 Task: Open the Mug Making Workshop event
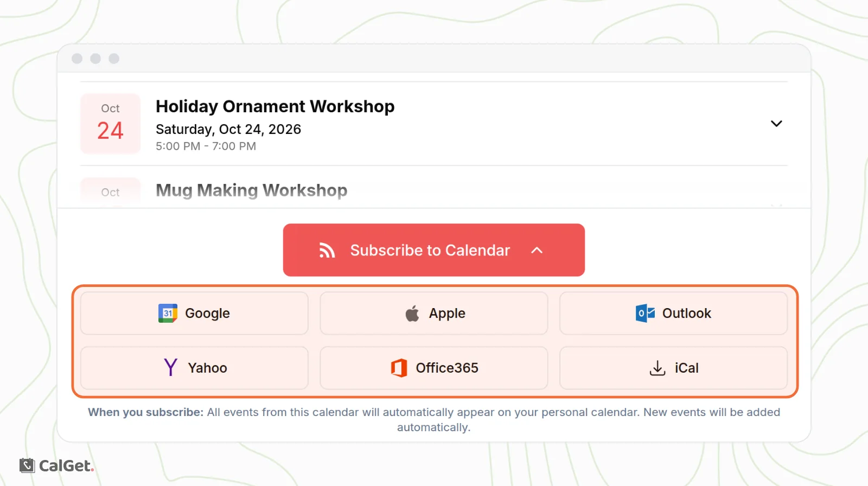[x=251, y=190]
